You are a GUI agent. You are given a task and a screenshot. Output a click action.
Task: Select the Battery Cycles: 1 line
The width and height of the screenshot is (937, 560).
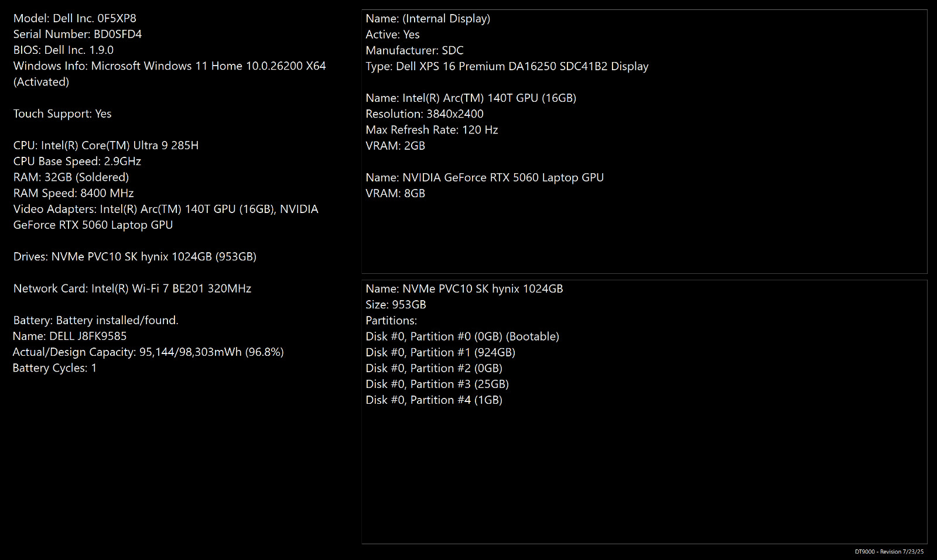pyautogui.click(x=54, y=367)
